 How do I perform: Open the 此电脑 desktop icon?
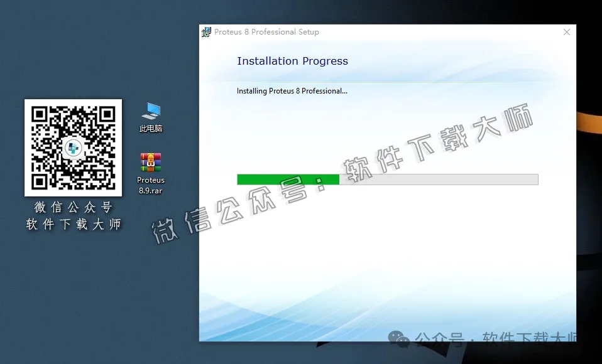[151, 112]
